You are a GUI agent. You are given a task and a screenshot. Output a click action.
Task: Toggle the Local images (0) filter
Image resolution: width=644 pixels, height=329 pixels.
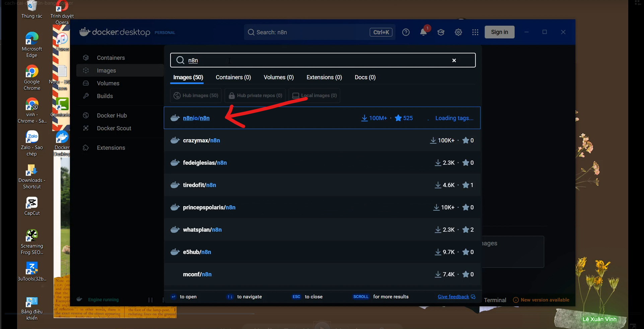[314, 96]
